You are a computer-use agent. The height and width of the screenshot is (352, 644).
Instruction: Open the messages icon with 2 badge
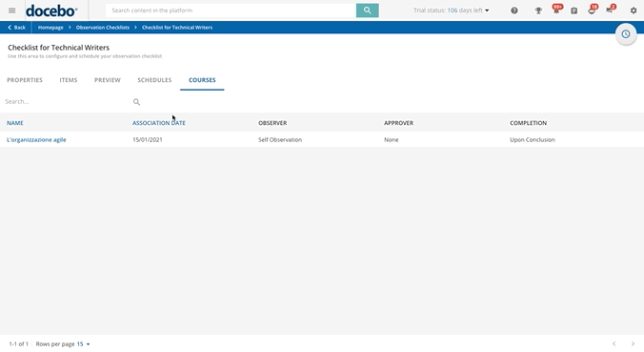tap(611, 10)
